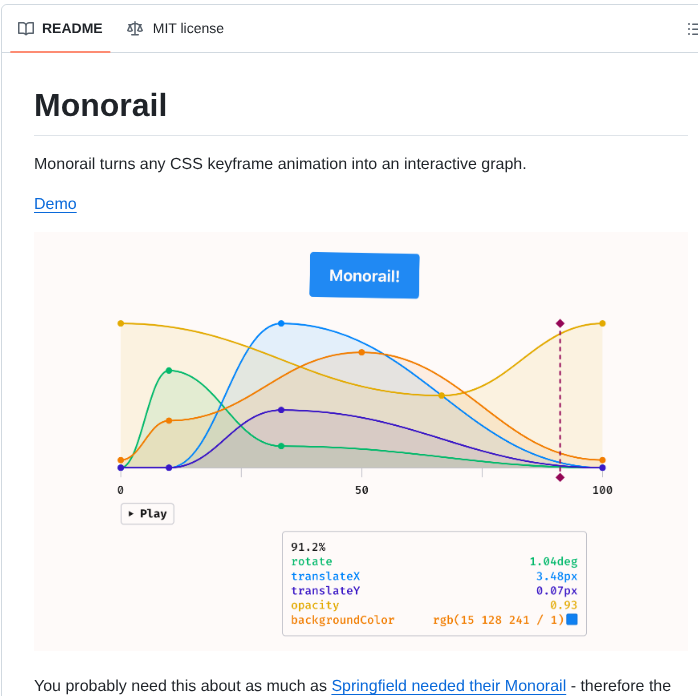698x696 pixels.
Task: Click the README book icon
Action: tap(26, 28)
